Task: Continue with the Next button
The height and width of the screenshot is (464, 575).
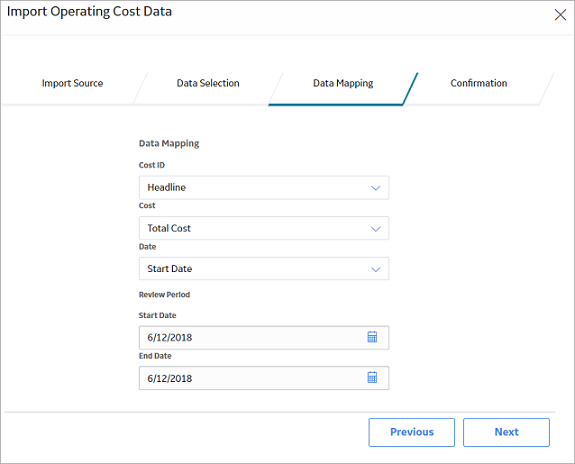Action: pos(506,432)
